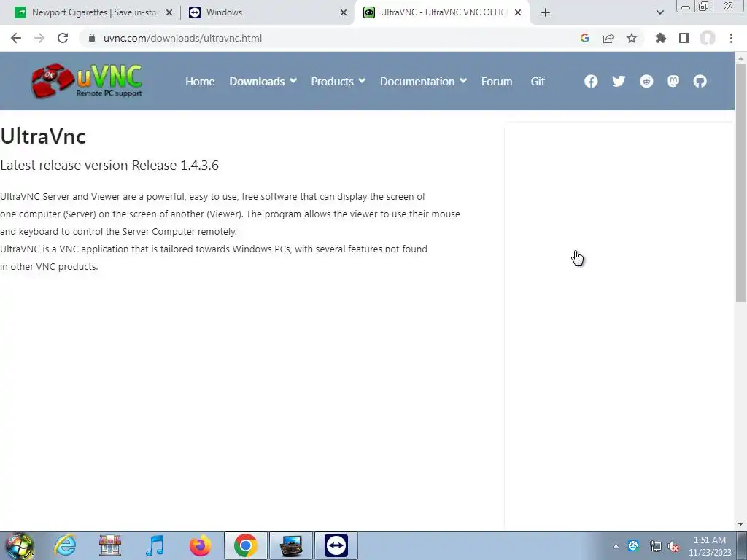Close the Newport Cigarettes tab
Viewport: 747px width, 560px height.
[x=169, y=12]
